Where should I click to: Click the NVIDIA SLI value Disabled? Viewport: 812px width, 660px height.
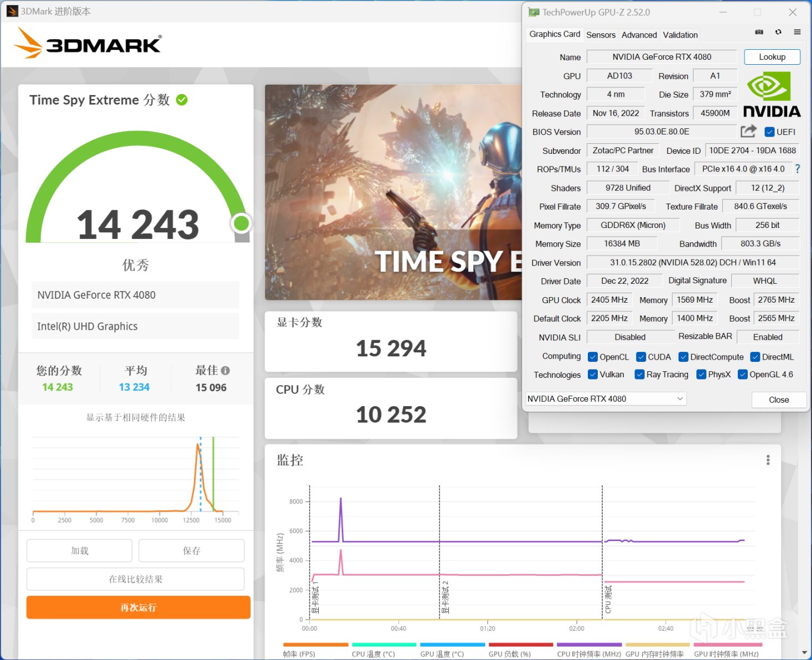(x=630, y=337)
